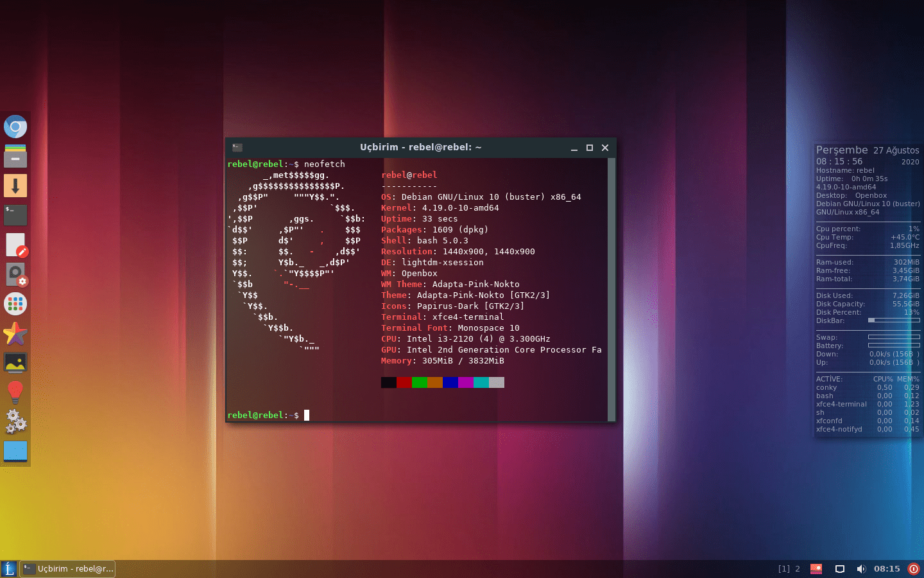Click the 'Packages: 1609 (dpkg)' line
Viewport: 924px width, 578px height.
click(x=435, y=230)
